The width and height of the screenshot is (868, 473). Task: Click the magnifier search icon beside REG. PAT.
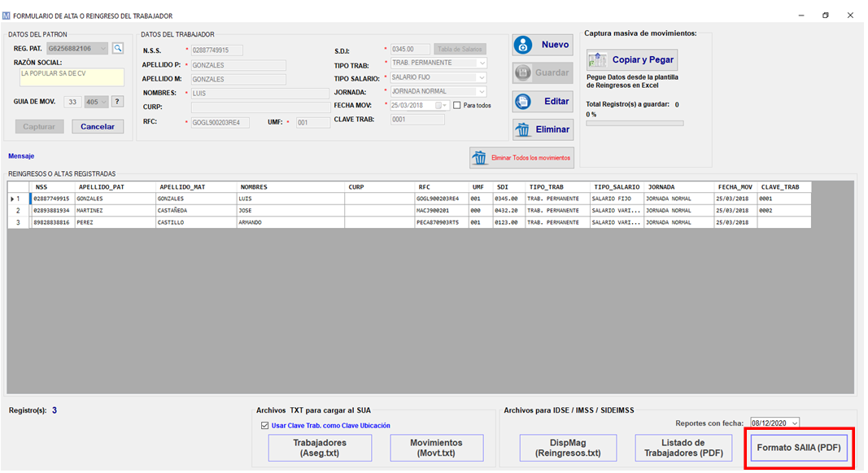pyautogui.click(x=118, y=49)
